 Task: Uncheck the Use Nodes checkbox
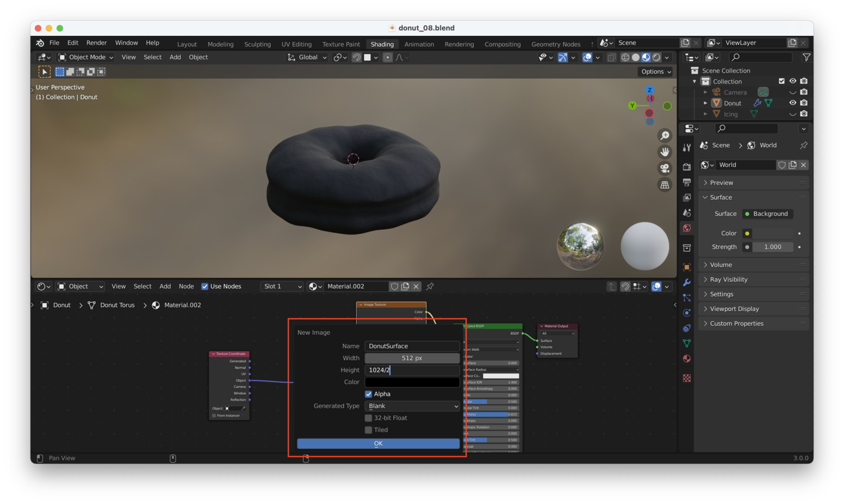[205, 286]
